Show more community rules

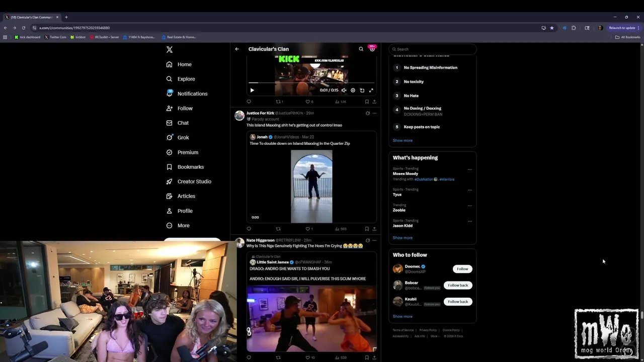403,140
